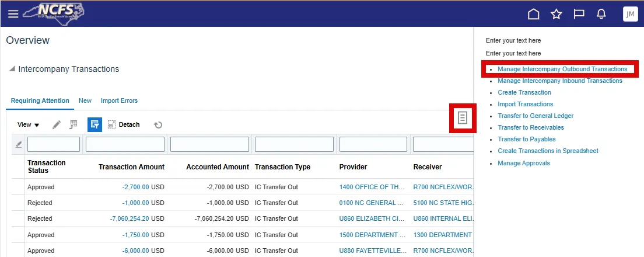Switch to the New tab
The image size is (644, 257).
[85, 100]
